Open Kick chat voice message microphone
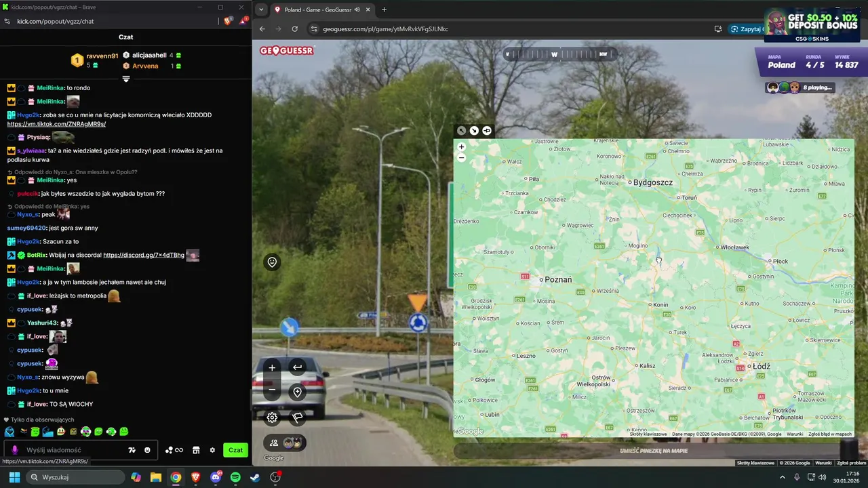 click(14, 450)
